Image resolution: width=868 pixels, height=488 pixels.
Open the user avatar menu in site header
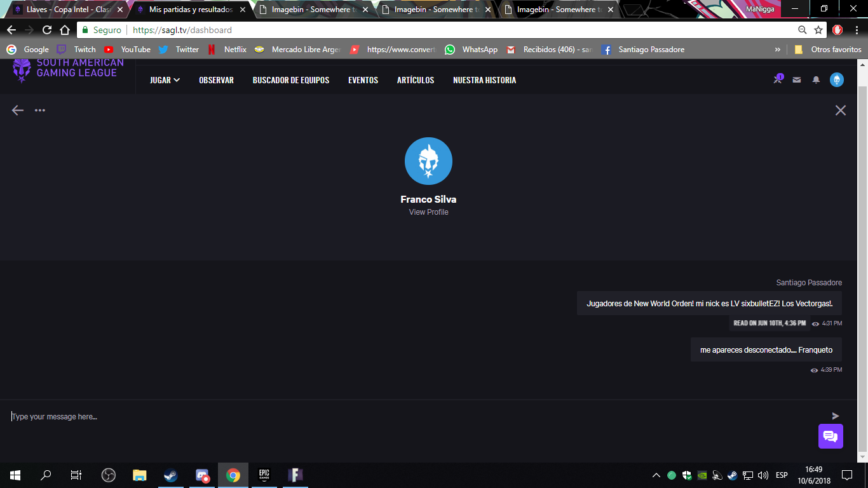[837, 79]
